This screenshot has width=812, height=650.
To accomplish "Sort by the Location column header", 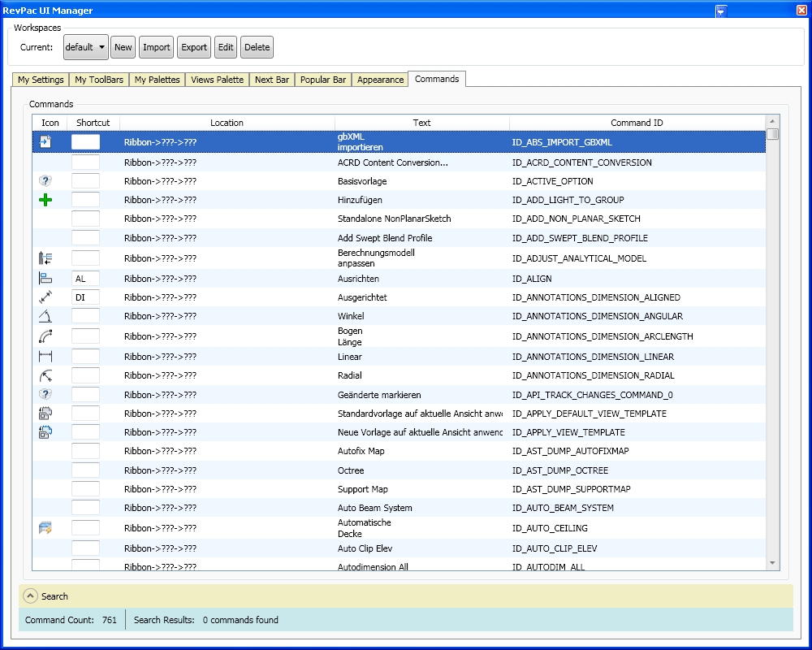I will pos(227,123).
